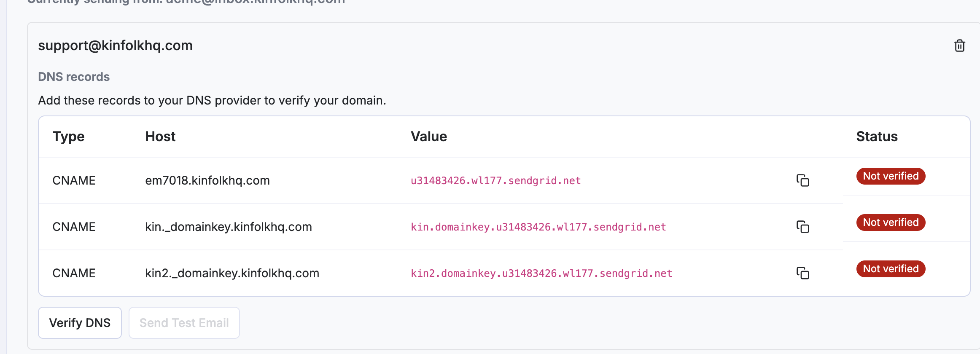Click the Value column header
This screenshot has height=354, width=980.
[429, 137]
